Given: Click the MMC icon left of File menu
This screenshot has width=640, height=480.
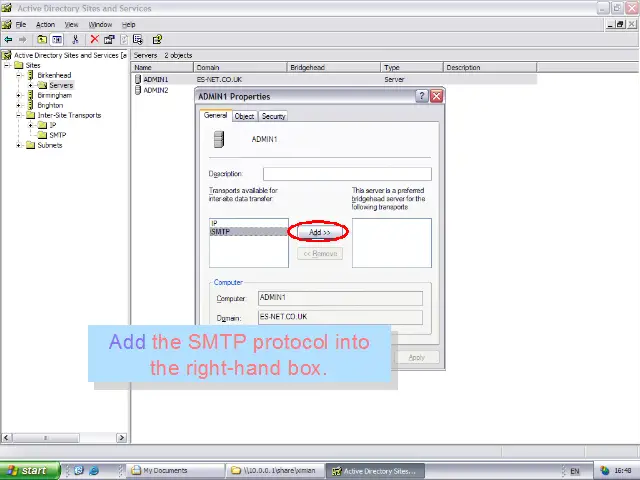Looking at the screenshot, I should 7,24.
